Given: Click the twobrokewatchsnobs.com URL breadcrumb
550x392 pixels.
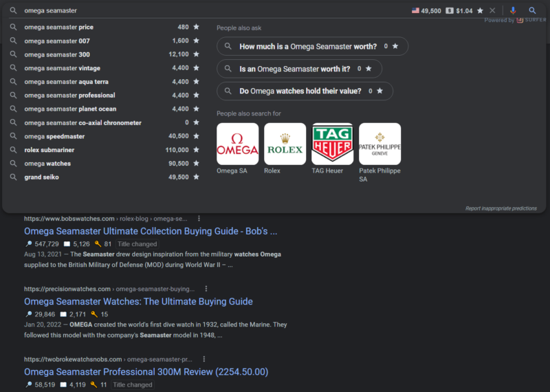Looking at the screenshot, I should point(108,360).
